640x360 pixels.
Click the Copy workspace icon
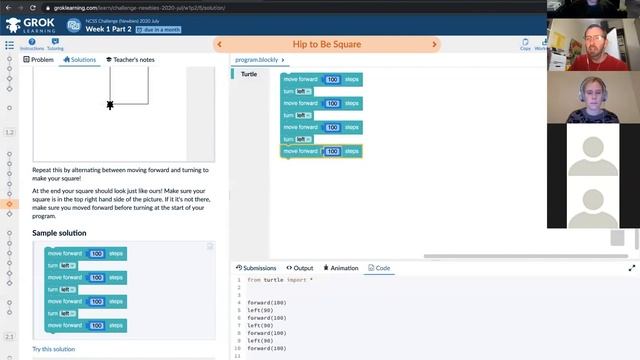525,44
